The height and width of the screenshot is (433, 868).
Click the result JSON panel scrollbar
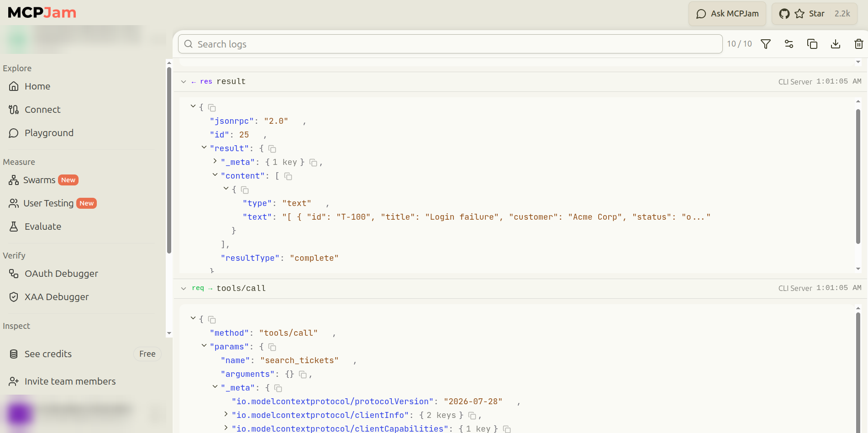click(858, 176)
